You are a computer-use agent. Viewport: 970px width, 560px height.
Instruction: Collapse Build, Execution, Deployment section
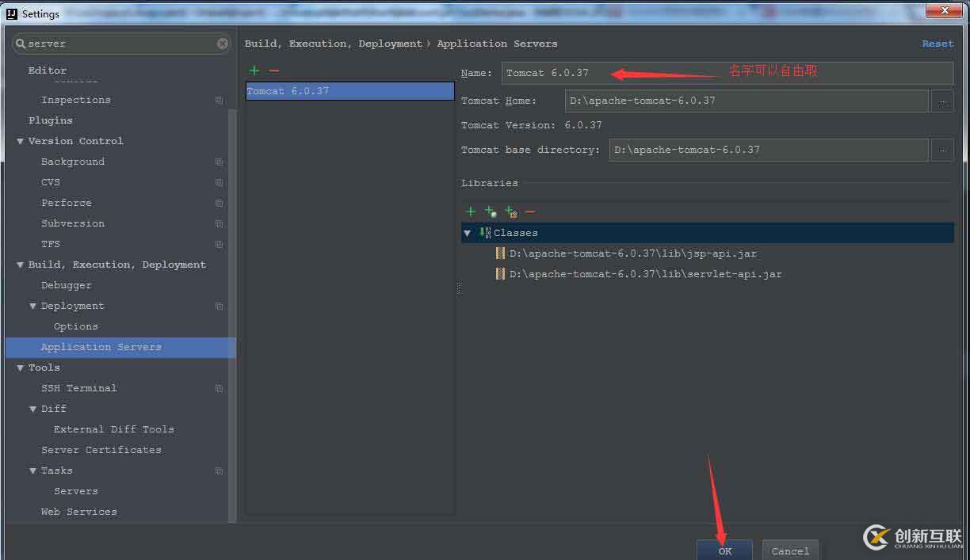tap(21, 265)
